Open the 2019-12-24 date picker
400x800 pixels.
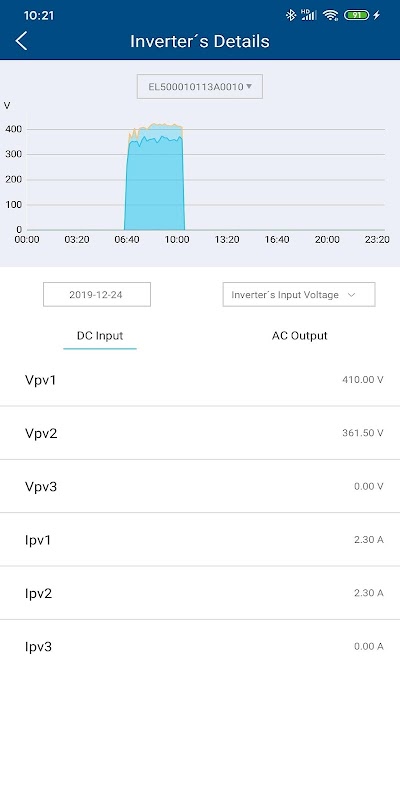(97, 294)
